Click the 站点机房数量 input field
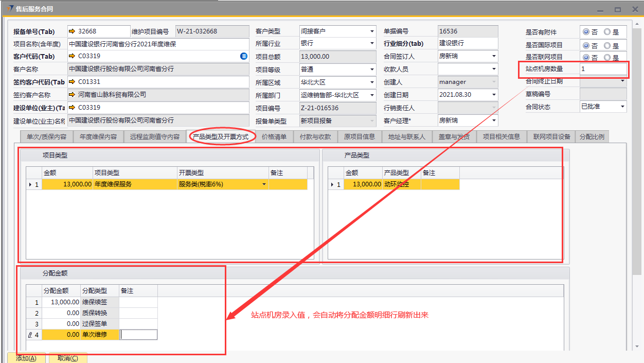644x363 pixels. coord(602,69)
